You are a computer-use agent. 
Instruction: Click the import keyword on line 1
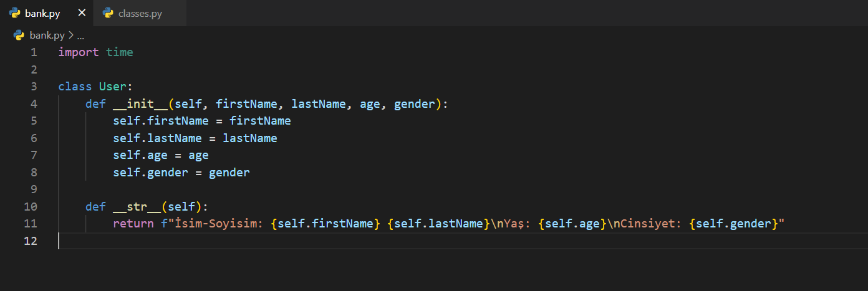(x=78, y=52)
